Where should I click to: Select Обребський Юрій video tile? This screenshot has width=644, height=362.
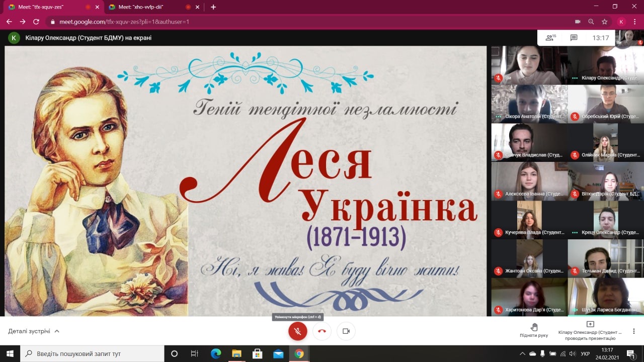tap(606, 104)
